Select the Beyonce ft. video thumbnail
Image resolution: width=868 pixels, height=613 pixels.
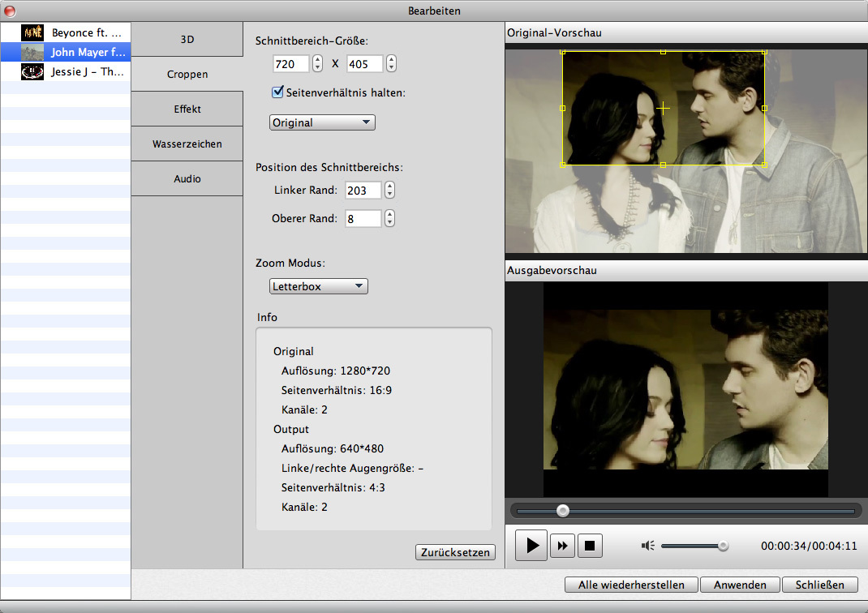(32, 32)
